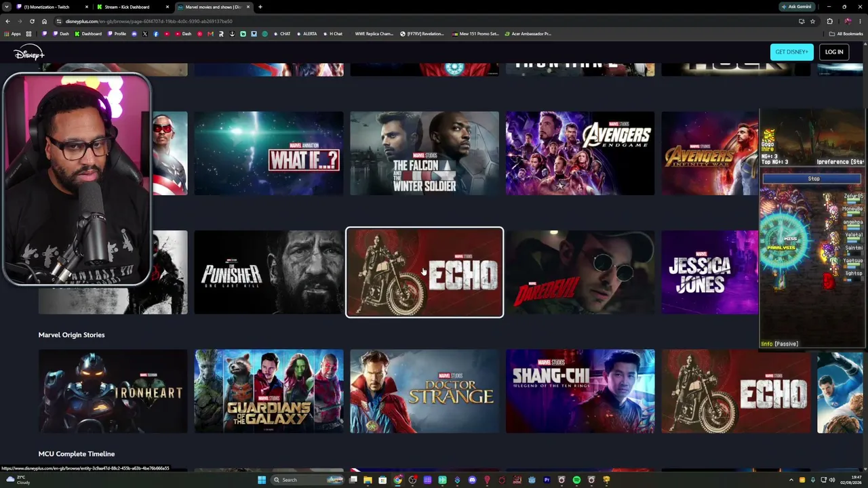Open the Chrome three-dot menu

(x=860, y=21)
